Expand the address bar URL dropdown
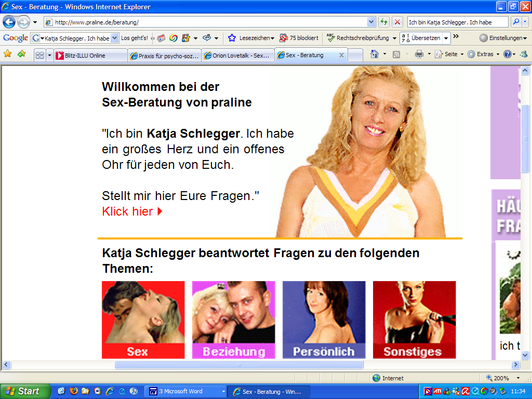The width and height of the screenshot is (532, 399). point(371,22)
